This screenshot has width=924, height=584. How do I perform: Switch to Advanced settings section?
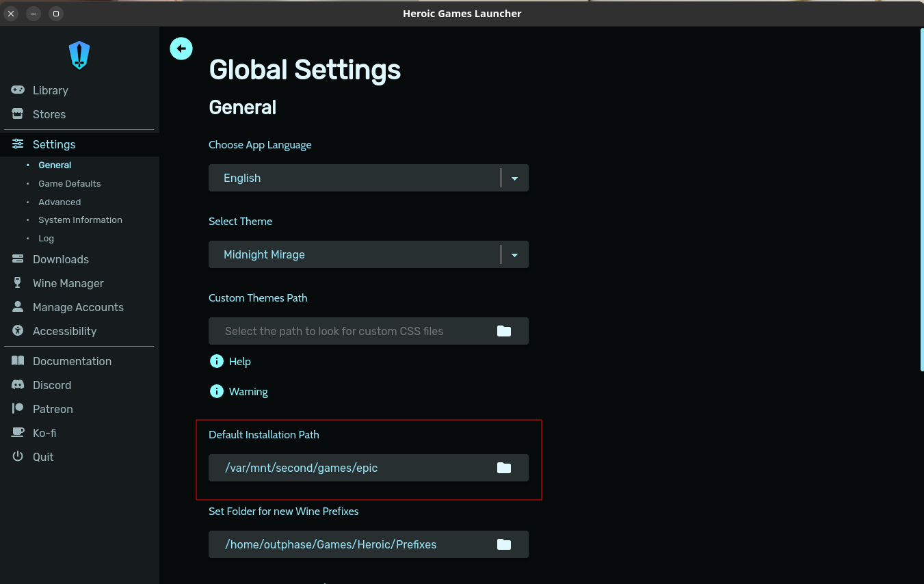coord(60,202)
